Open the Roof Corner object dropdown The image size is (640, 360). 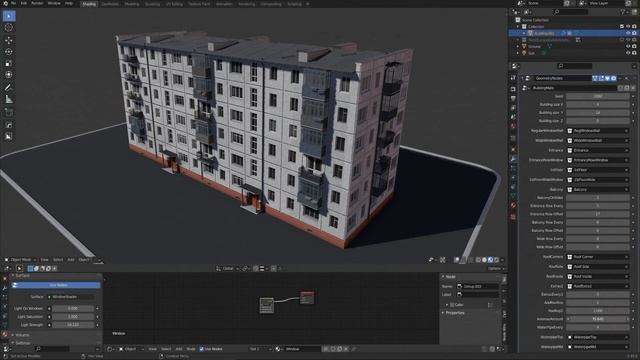coord(598,257)
